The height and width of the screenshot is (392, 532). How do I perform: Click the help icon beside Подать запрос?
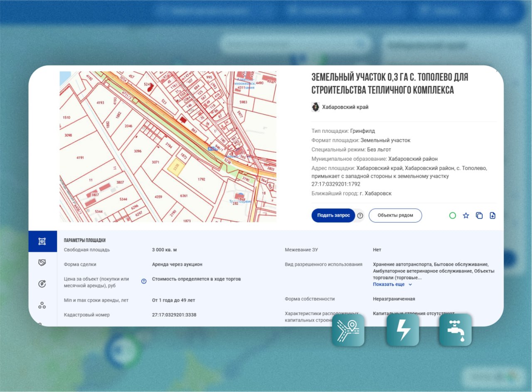coord(360,216)
